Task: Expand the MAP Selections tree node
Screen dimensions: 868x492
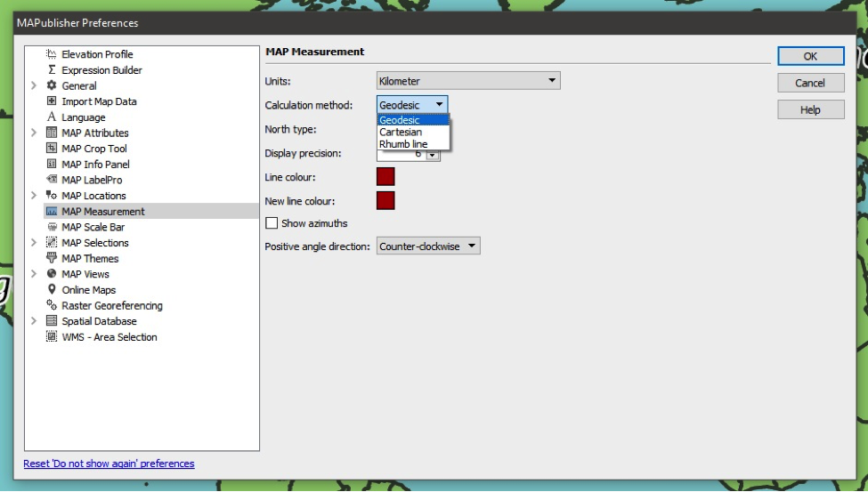Action: [x=34, y=242]
